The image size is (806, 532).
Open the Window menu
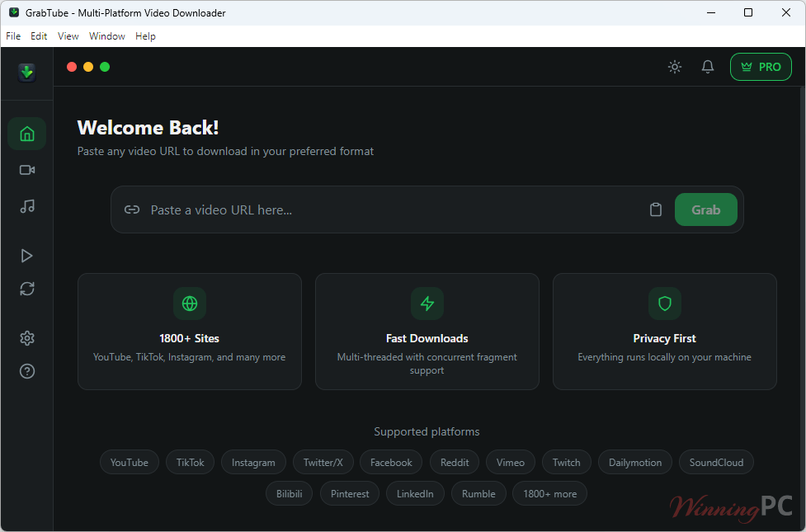tap(107, 36)
